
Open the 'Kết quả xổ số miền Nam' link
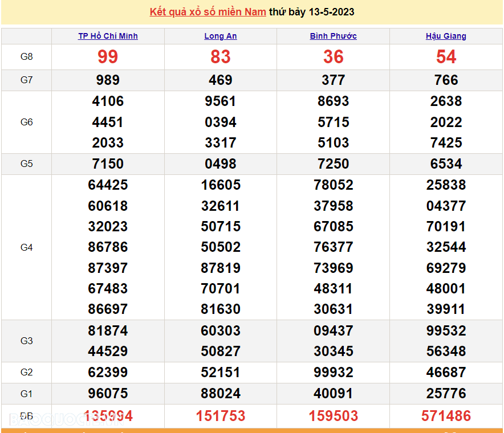coord(208,12)
